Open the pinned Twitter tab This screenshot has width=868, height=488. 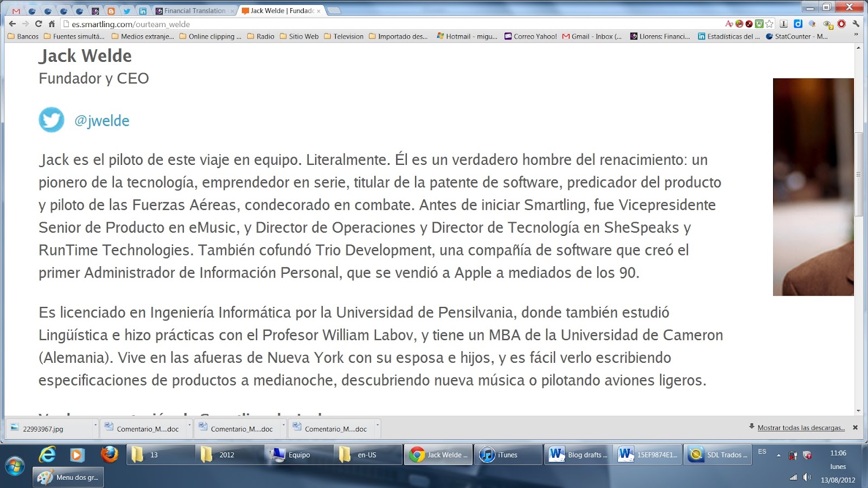point(127,11)
